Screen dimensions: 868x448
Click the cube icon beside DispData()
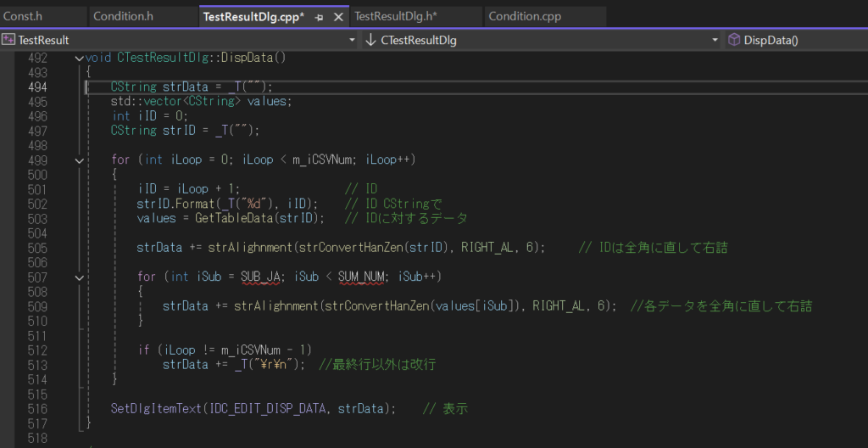[734, 40]
